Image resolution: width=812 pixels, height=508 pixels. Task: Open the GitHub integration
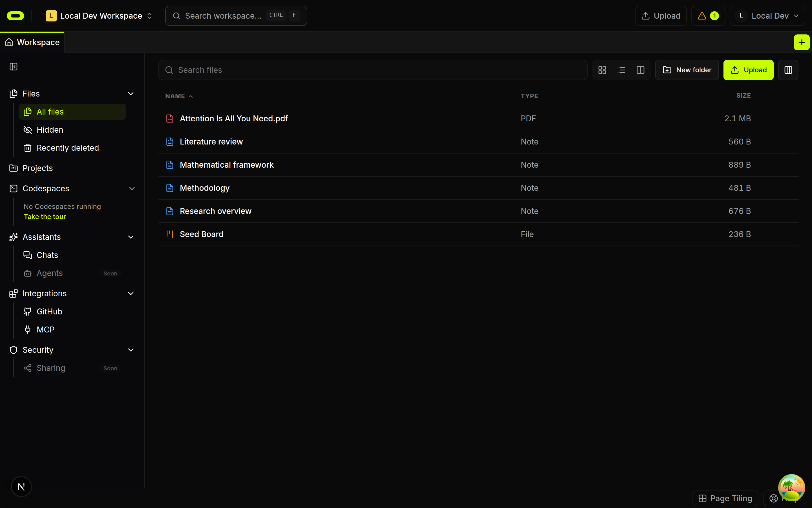tap(72, 312)
